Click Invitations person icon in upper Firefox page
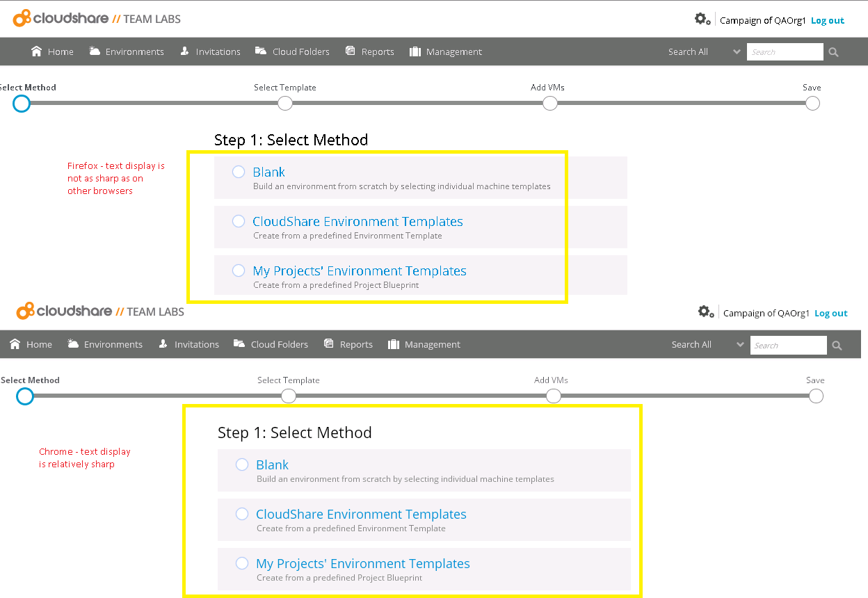Viewport: 868px width, 598px height. point(184,51)
